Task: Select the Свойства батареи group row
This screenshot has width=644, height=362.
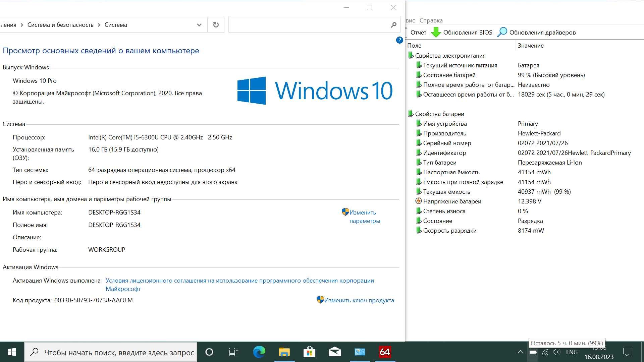Action: (x=439, y=114)
